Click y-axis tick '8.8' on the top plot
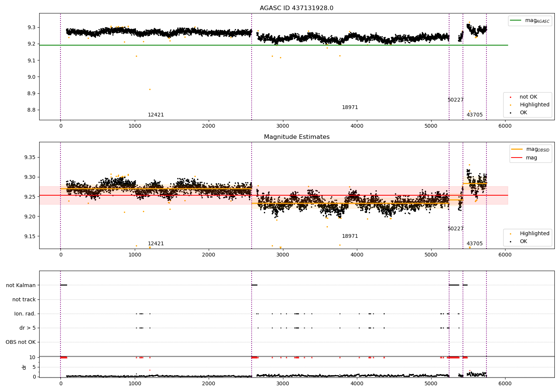 (31, 110)
